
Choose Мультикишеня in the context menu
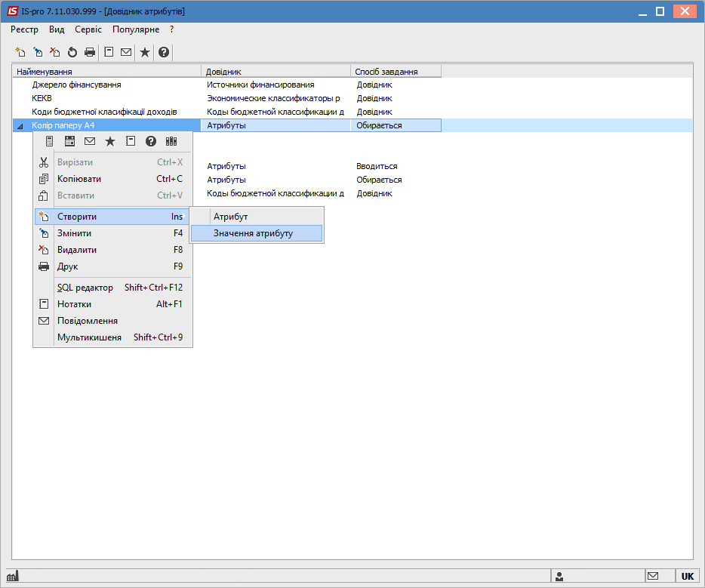click(x=113, y=337)
